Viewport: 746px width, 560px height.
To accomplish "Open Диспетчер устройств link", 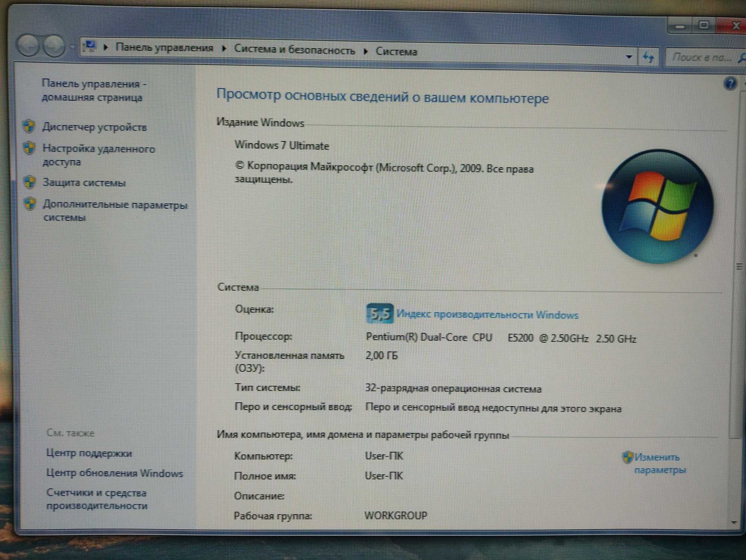I will 94,127.
